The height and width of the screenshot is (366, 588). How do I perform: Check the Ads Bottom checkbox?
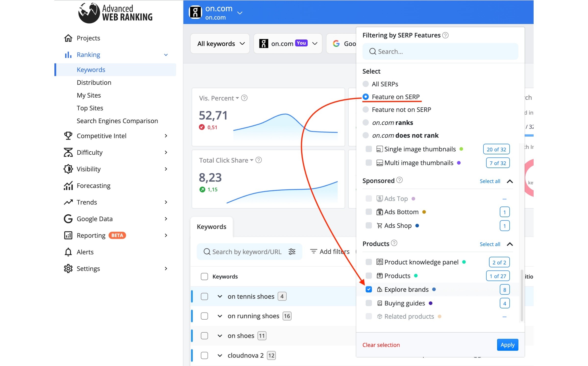click(x=369, y=212)
